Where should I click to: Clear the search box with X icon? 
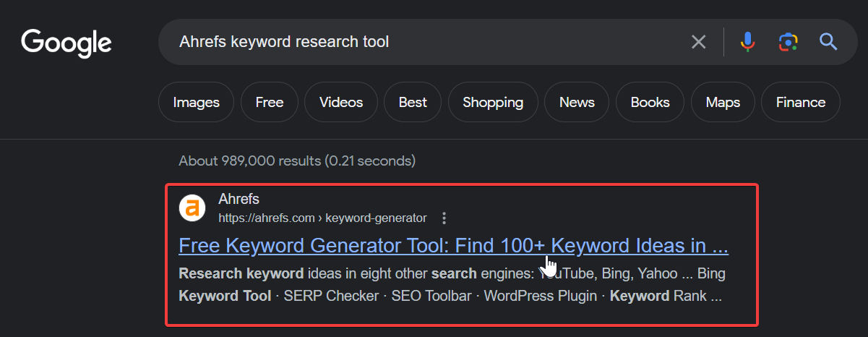tap(698, 42)
